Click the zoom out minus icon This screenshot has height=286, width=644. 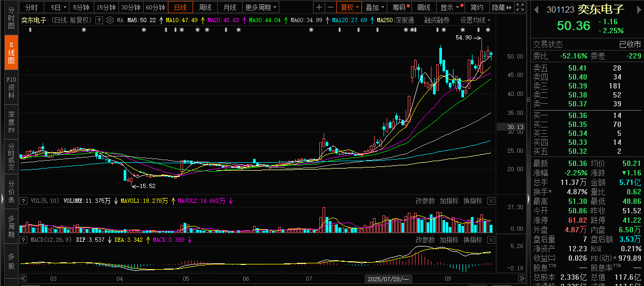pos(330,7)
